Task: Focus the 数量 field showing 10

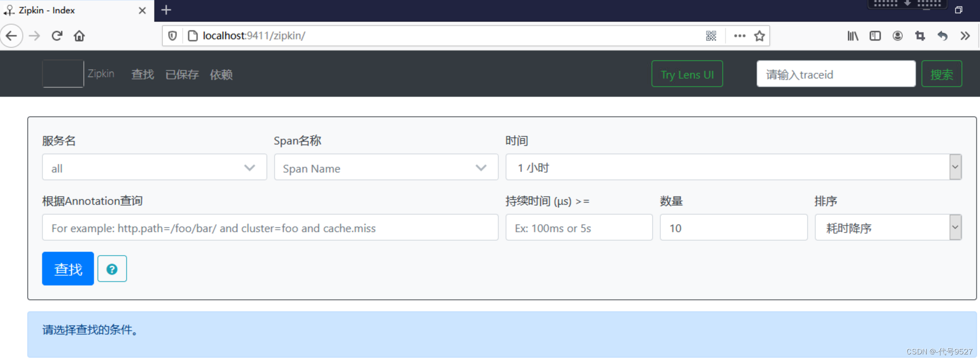Action: tap(734, 228)
